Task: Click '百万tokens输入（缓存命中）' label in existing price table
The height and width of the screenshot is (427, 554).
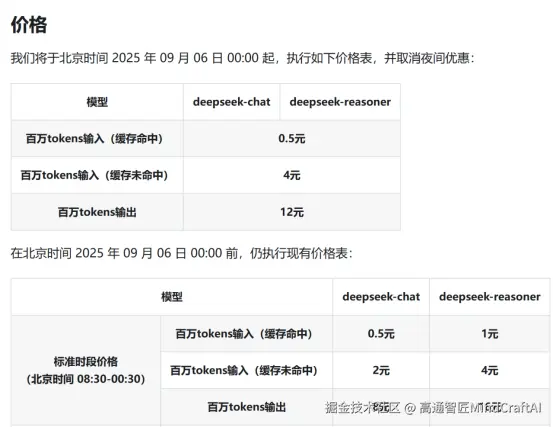Action: (x=244, y=334)
